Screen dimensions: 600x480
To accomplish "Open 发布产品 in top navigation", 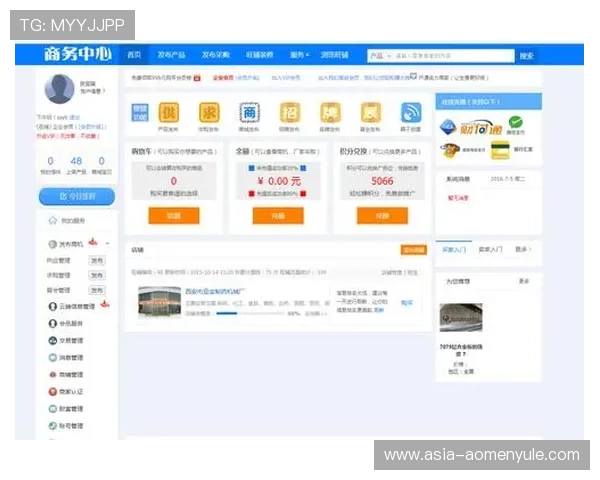I will click(x=171, y=55).
